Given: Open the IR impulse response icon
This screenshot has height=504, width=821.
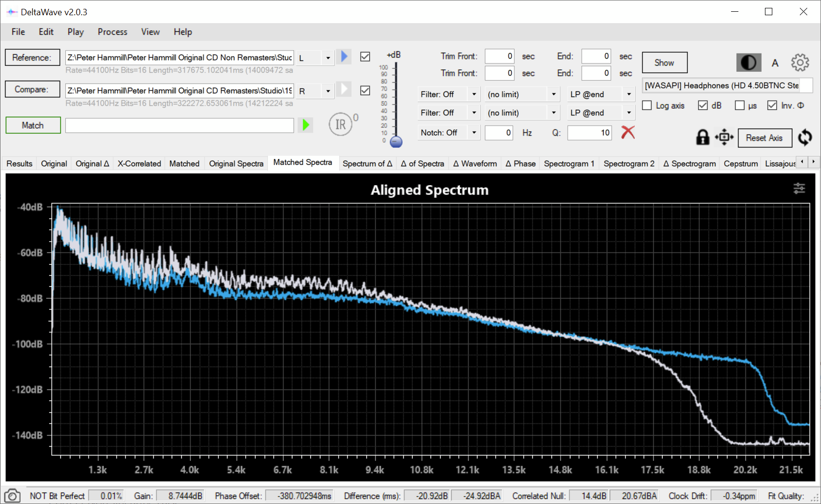Looking at the screenshot, I should tap(341, 124).
